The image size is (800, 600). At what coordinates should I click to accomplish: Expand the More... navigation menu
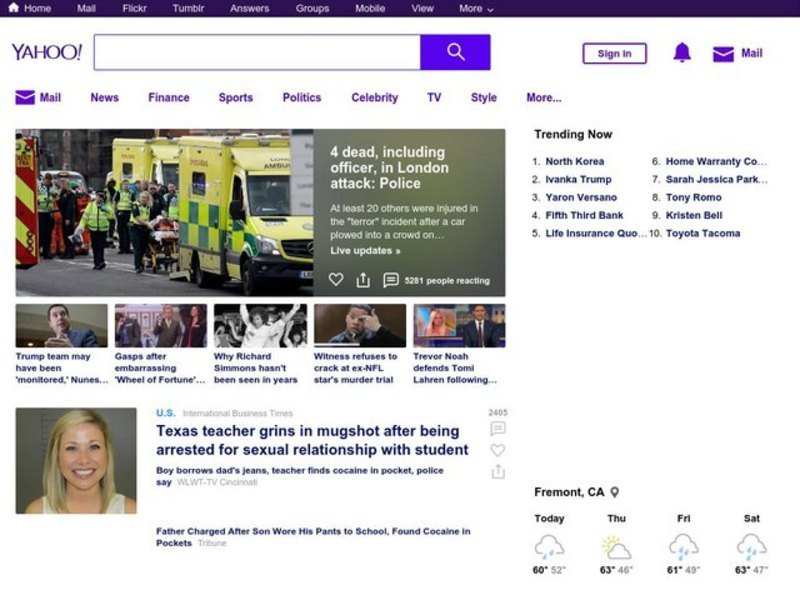(x=543, y=98)
